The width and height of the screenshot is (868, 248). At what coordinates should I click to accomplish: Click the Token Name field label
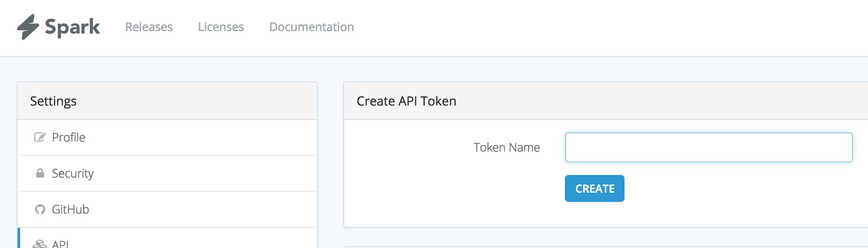pyautogui.click(x=507, y=148)
